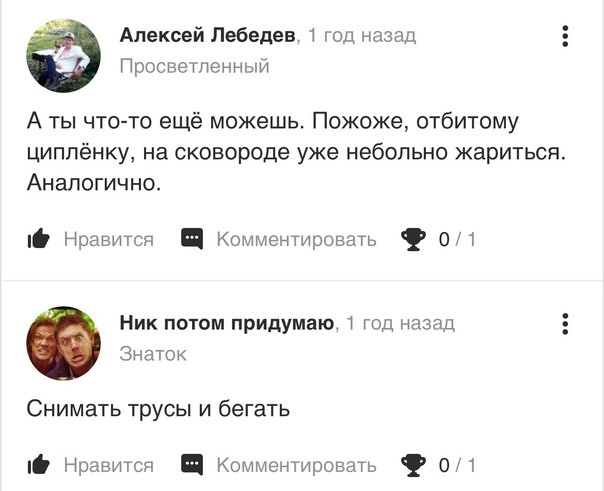
Task: Click the '0 / 1' vote counter on 'Снимать трусы и бегать'
Action: point(457,466)
